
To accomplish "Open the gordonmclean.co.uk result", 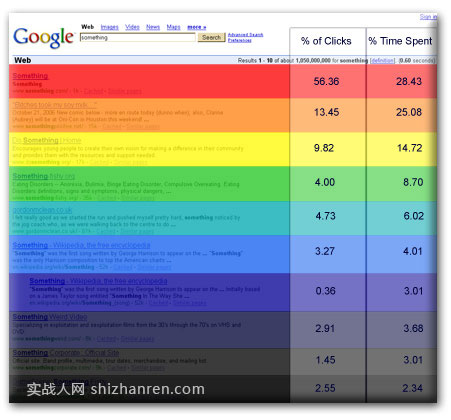I will 42,210.
